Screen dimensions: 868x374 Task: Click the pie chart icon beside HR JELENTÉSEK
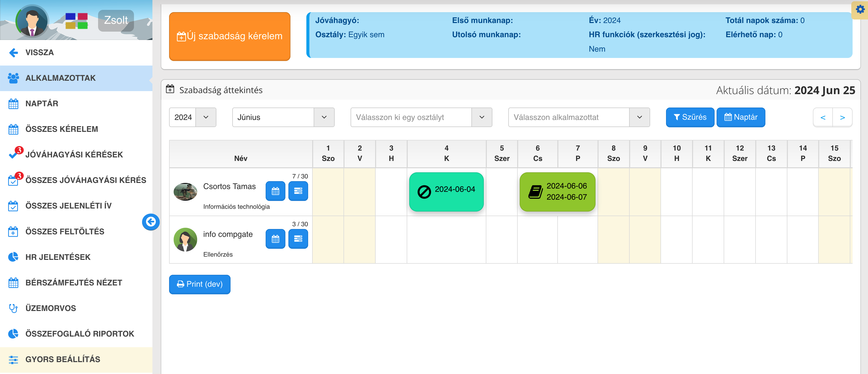[x=13, y=257]
